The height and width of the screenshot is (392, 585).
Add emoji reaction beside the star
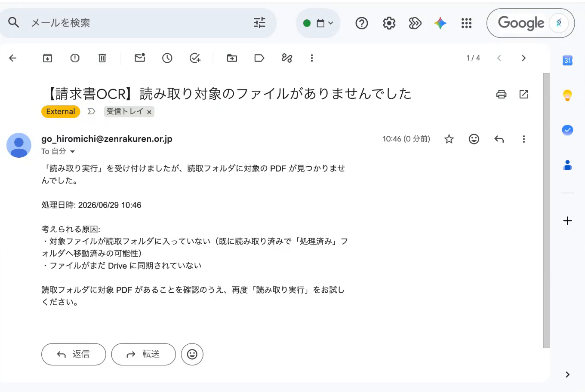click(x=474, y=139)
